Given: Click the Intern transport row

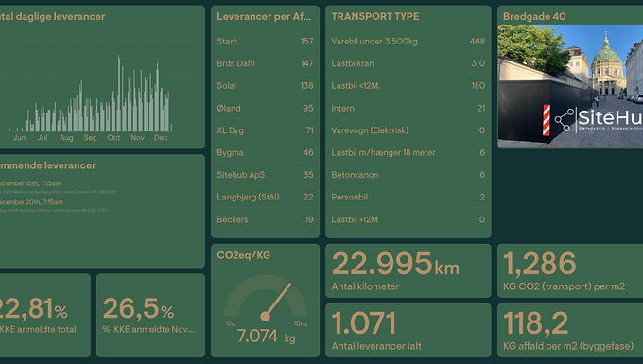Looking at the screenshot, I should pyautogui.click(x=408, y=108).
